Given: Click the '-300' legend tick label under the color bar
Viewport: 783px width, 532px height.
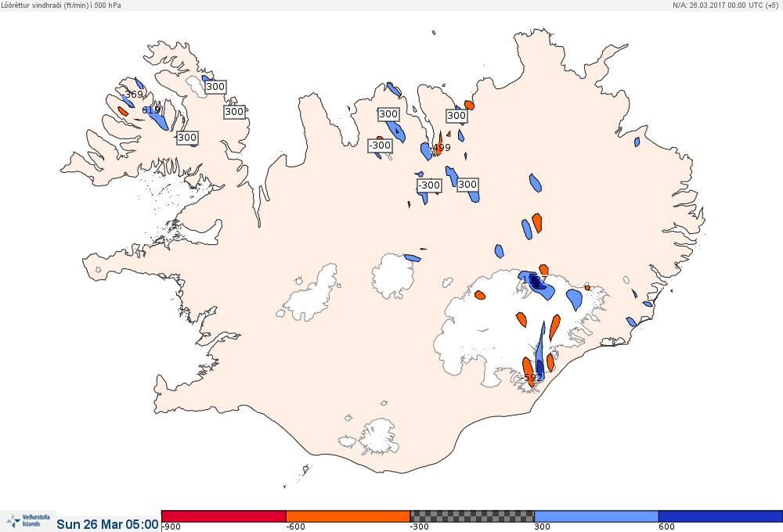Looking at the screenshot, I should coord(420,527).
